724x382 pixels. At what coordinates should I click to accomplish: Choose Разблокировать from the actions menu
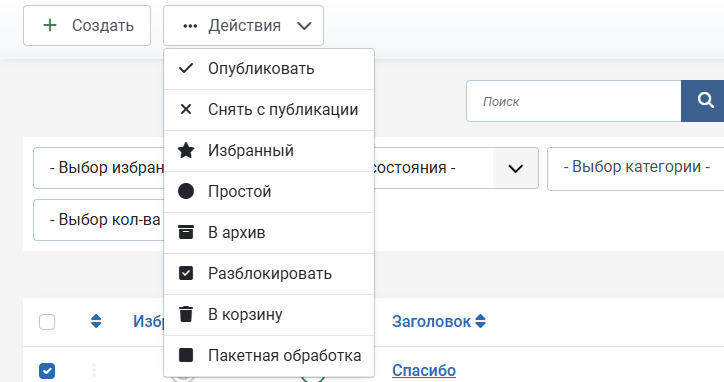(269, 273)
